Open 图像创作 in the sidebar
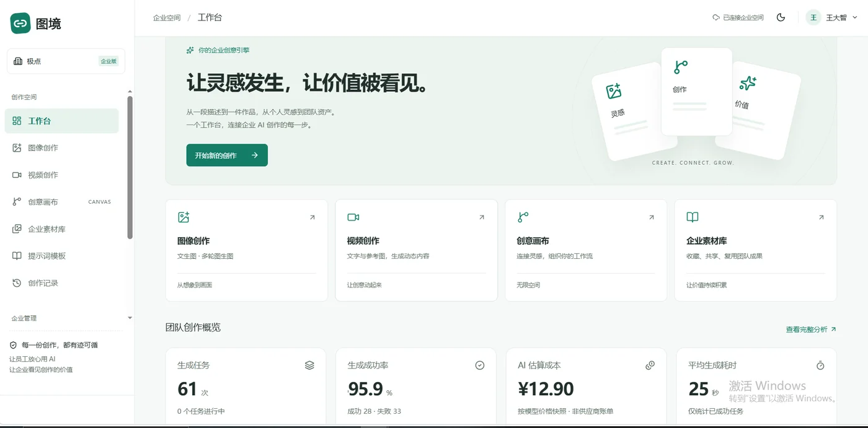The height and width of the screenshot is (428, 868). (61, 148)
